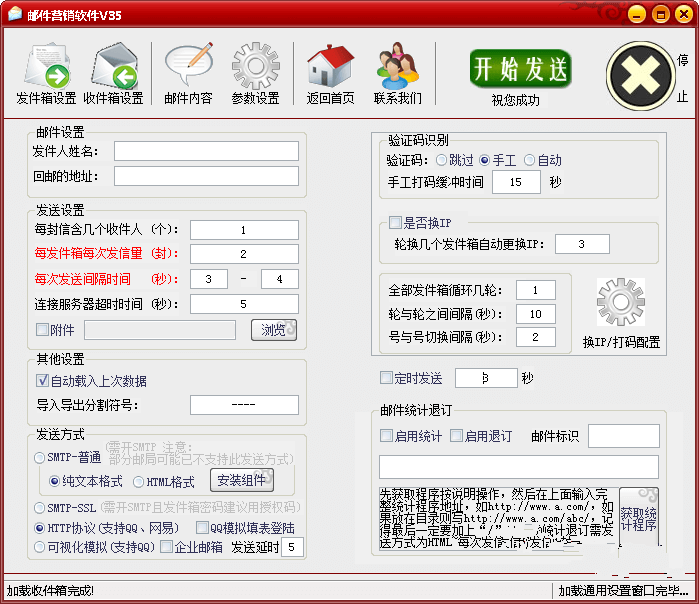Click the 回邮的地址 input field

click(206, 176)
